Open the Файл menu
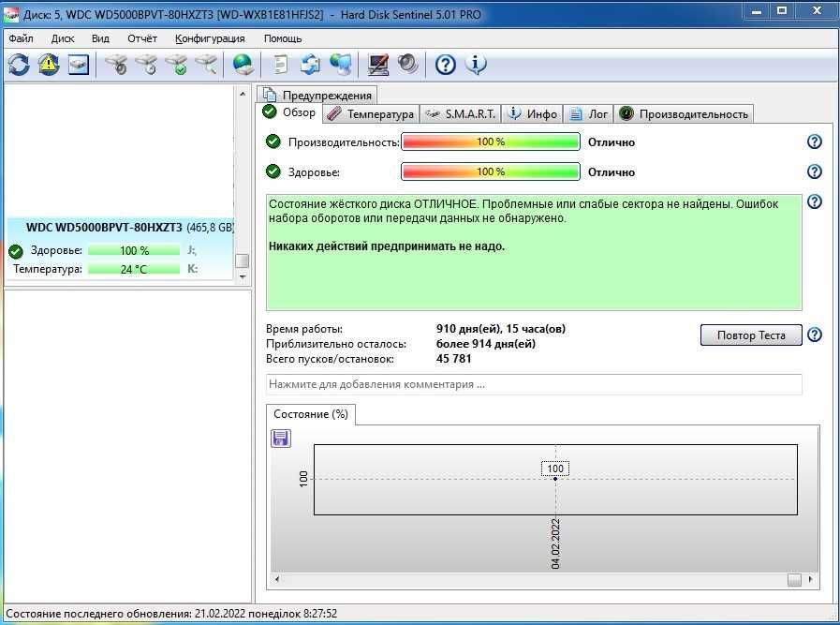Screen dimensions: 840x625 (21, 38)
